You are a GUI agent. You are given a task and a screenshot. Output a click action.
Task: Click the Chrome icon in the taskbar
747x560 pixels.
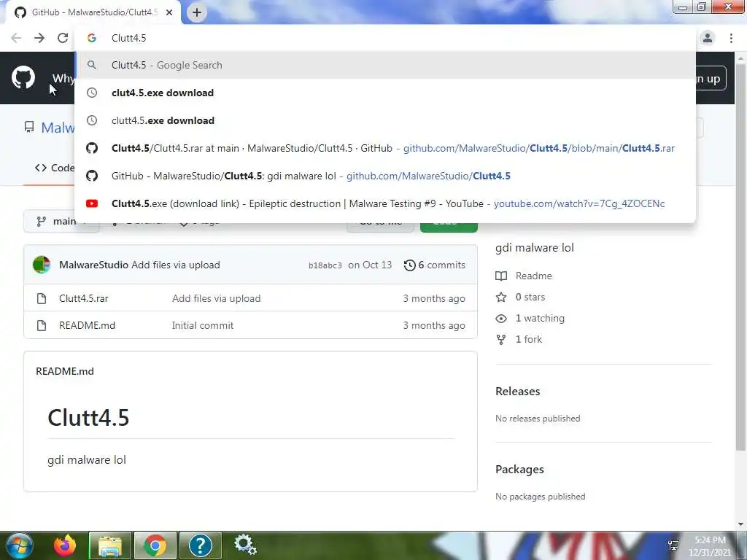coord(155,545)
